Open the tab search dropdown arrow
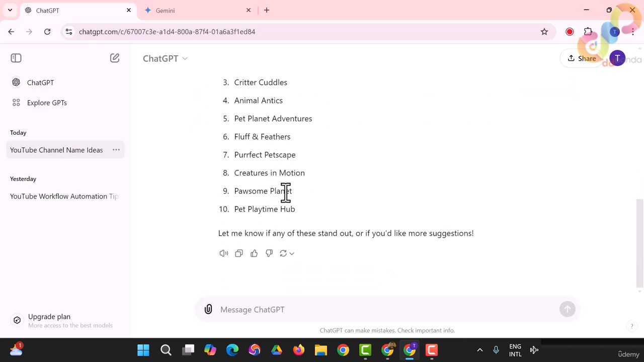Viewport: 644px width, 362px height. 10,10
